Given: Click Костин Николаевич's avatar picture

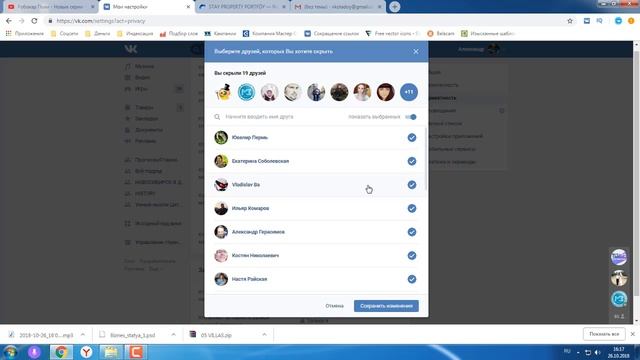Looking at the screenshot, I should pyautogui.click(x=221, y=256).
